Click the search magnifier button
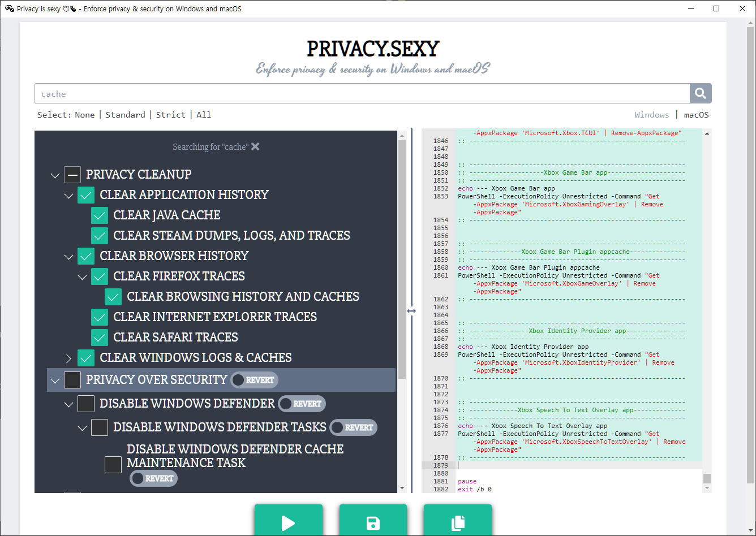Screen dimensions: 756x536 (701, 93)
